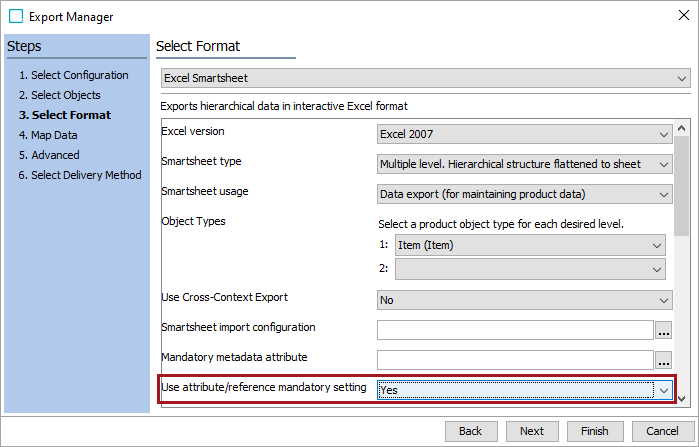Screen dimensions: 699x447
Task: Go to step 1 Select Configuration
Action: coord(74,75)
